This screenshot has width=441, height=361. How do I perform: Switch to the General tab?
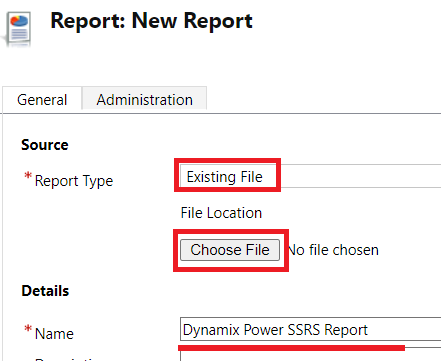pos(42,99)
